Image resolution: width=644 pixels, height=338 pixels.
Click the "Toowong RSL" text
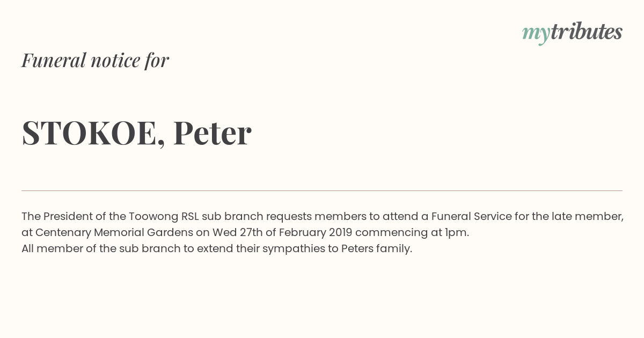(164, 216)
